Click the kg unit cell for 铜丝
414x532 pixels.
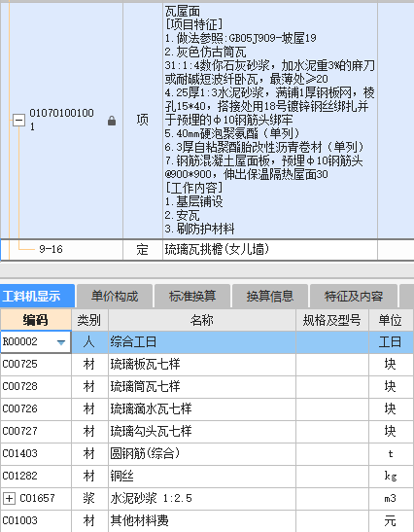tap(391, 477)
